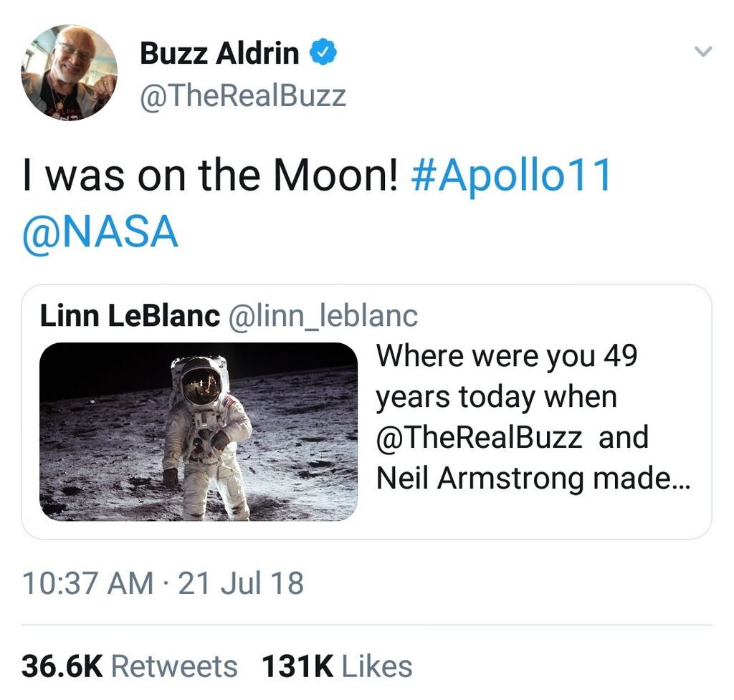Image resolution: width=734 pixels, height=700 pixels.
Task: Click the "10:37 AM" tweet time
Action: (87, 582)
